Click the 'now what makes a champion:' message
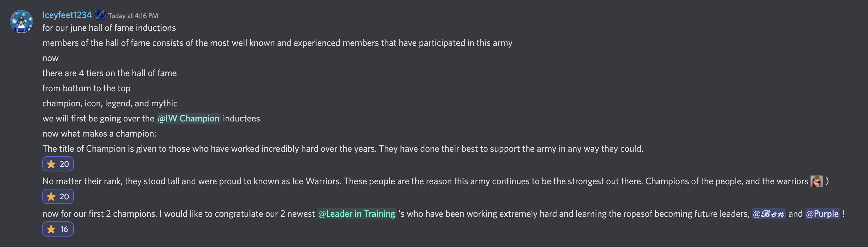The image size is (868, 247). coord(99,134)
